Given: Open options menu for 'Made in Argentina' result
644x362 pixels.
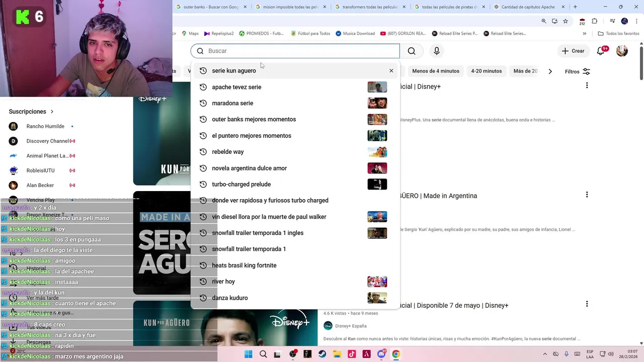Looking at the screenshot, I should (587, 195).
